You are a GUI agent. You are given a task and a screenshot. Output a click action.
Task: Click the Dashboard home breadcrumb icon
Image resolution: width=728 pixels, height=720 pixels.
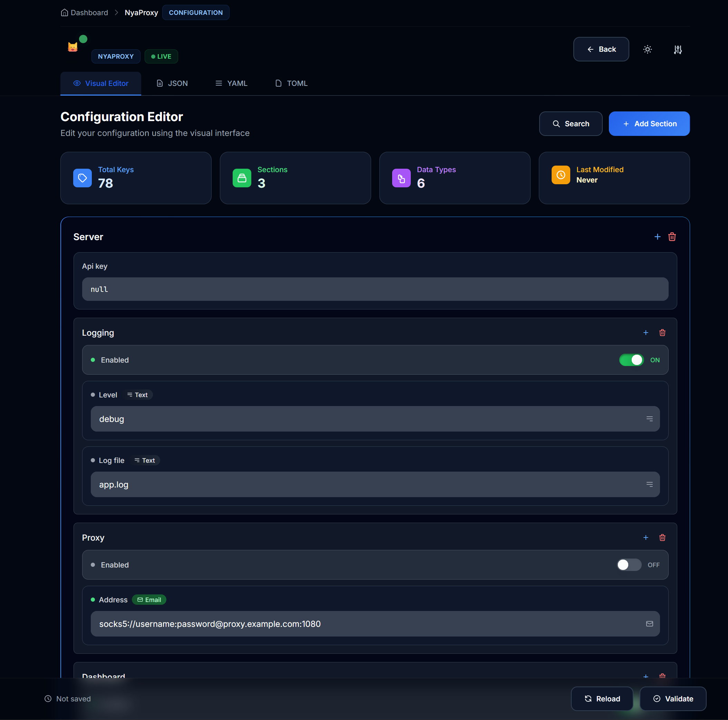tap(65, 12)
